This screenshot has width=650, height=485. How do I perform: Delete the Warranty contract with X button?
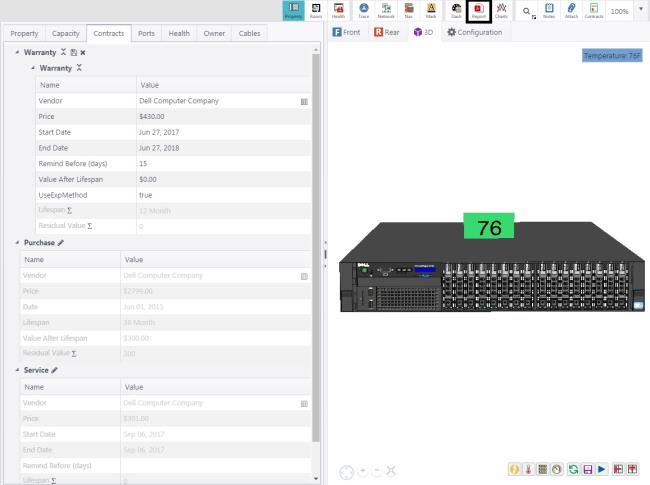(x=83, y=52)
